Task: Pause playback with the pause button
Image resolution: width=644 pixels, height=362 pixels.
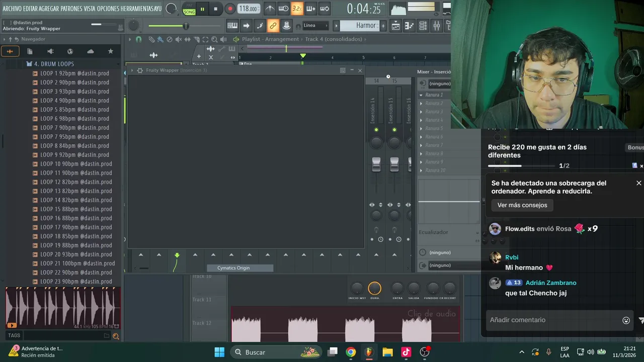Action: point(202,9)
